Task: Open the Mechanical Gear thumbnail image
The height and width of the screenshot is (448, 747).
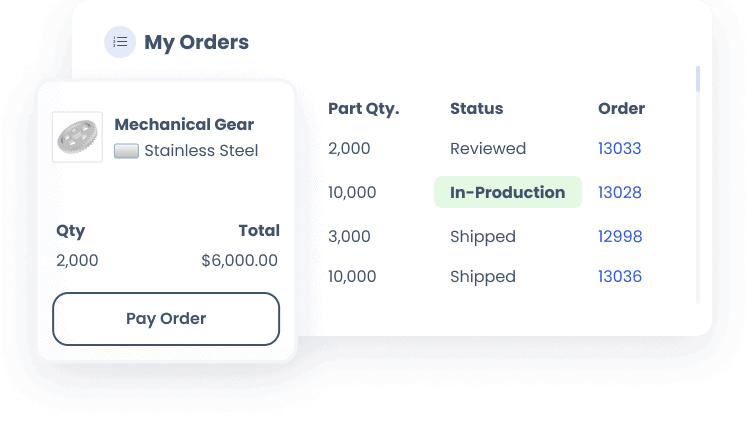Action: click(77, 137)
